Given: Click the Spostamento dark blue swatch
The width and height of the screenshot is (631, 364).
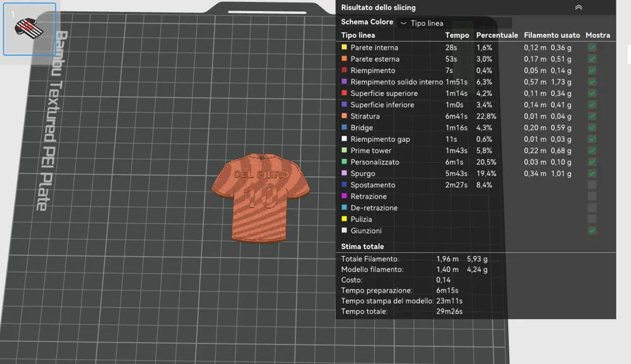Looking at the screenshot, I should (344, 185).
